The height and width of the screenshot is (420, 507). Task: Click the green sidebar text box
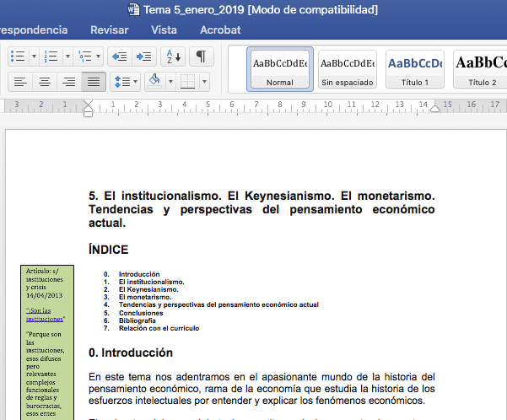click(x=47, y=342)
